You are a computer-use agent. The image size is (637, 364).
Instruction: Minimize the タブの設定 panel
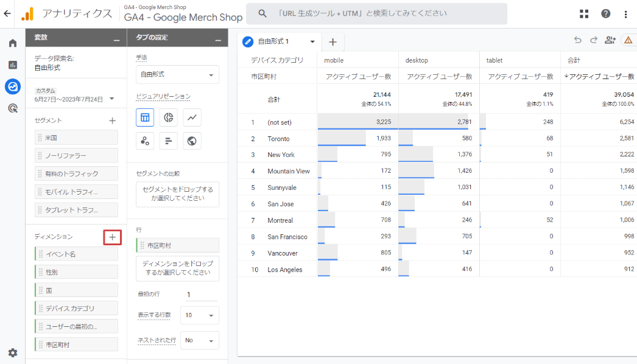[x=218, y=40]
